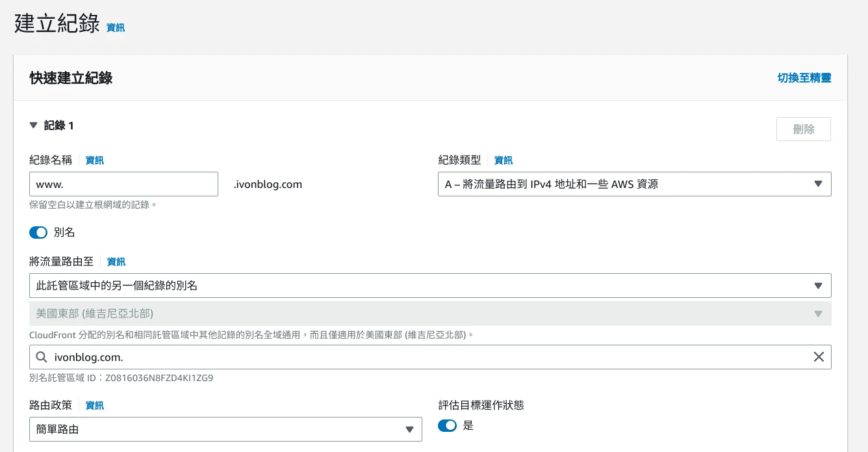
Task: Click the 記錄 1 section heading
Action: click(58, 126)
